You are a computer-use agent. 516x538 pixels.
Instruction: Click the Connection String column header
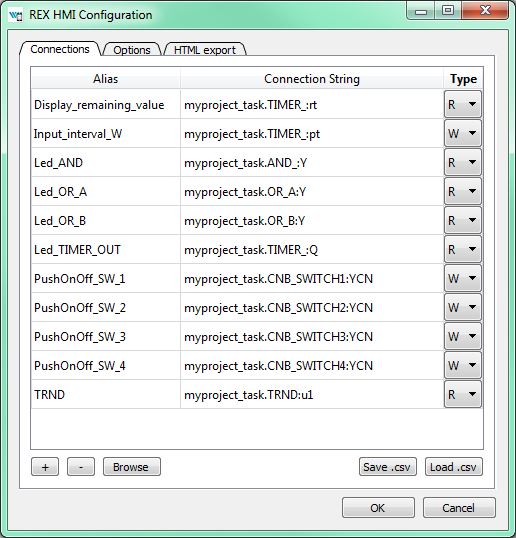(x=312, y=79)
